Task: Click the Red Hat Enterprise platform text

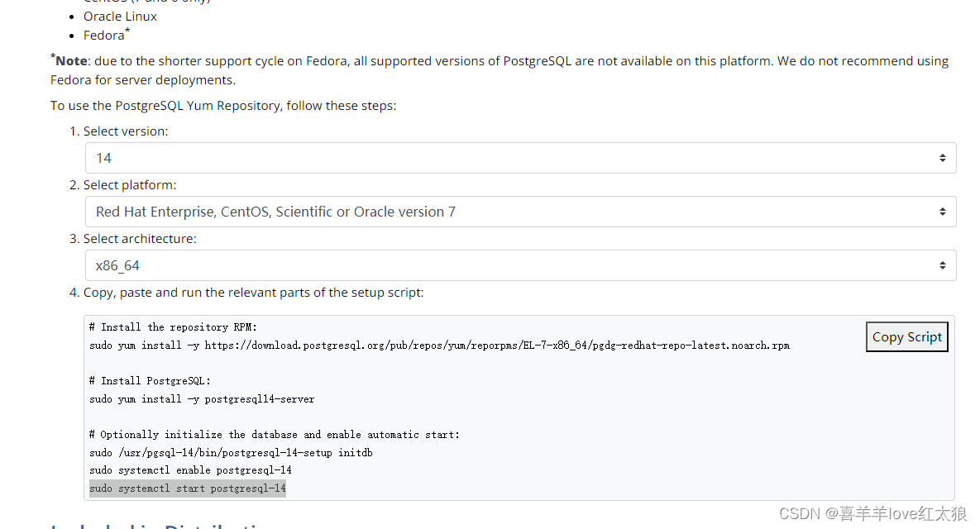Action: [x=275, y=211]
